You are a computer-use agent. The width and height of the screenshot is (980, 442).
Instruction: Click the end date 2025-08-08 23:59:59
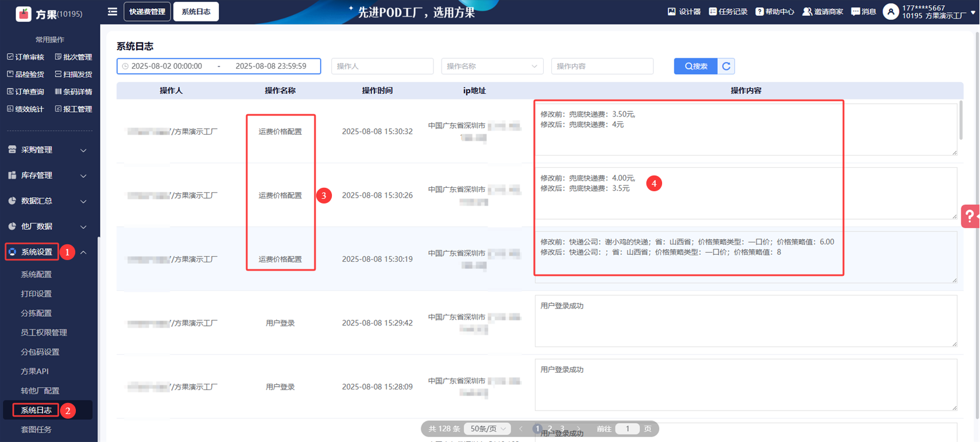pos(271,66)
